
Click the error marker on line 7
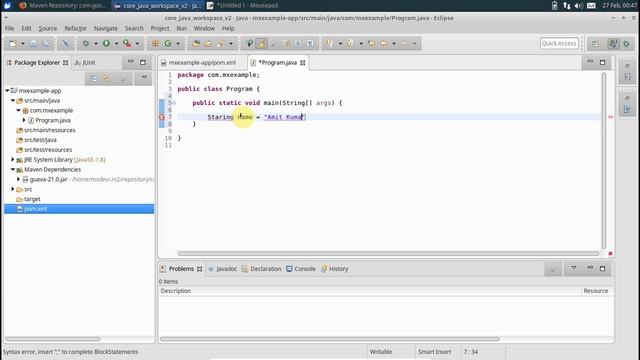click(162, 117)
